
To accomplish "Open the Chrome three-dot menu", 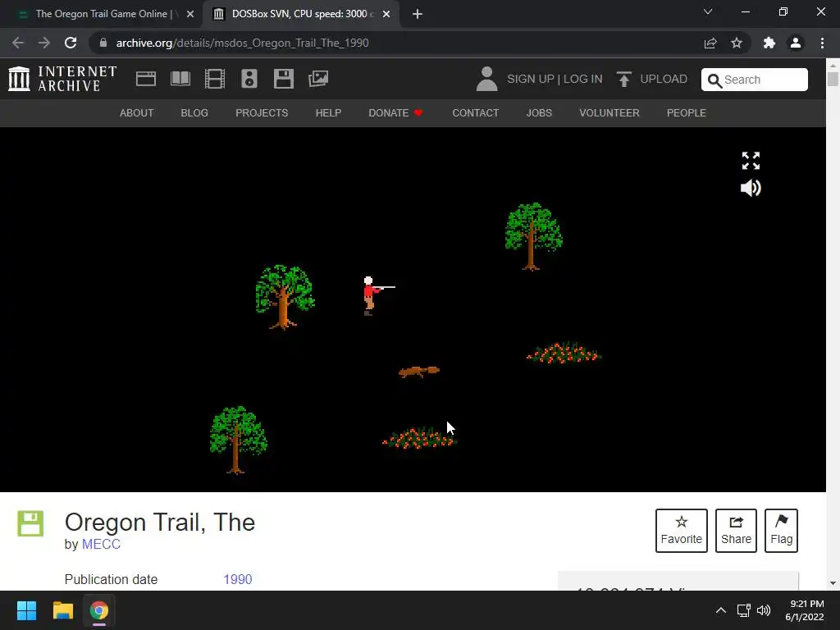I will [822, 43].
